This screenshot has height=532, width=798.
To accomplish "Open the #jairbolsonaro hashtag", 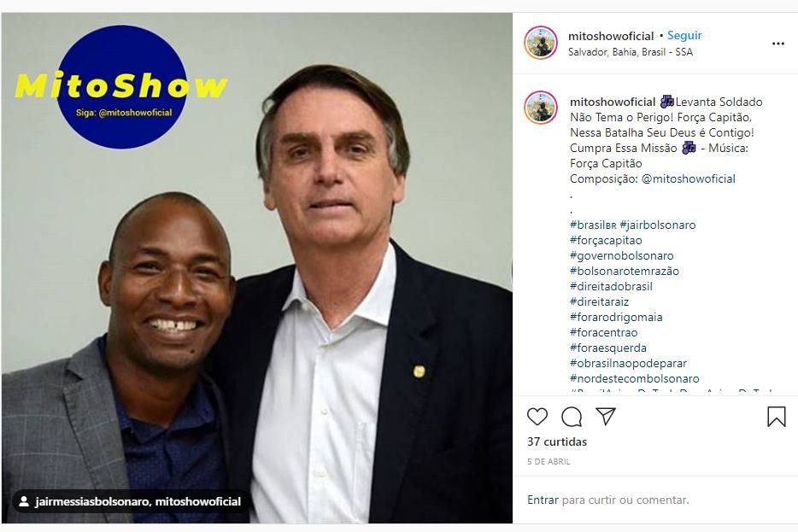I will click(x=658, y=225).
